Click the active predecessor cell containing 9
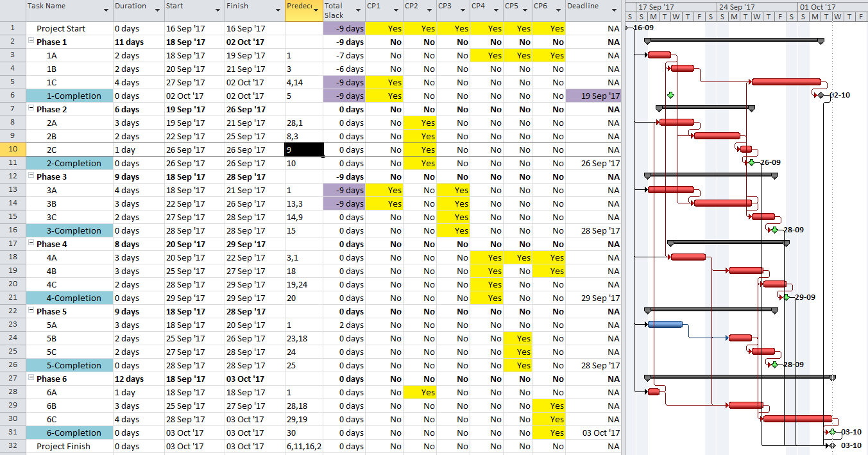This screenshot has width=868, height=455. (x=304, y=150)
